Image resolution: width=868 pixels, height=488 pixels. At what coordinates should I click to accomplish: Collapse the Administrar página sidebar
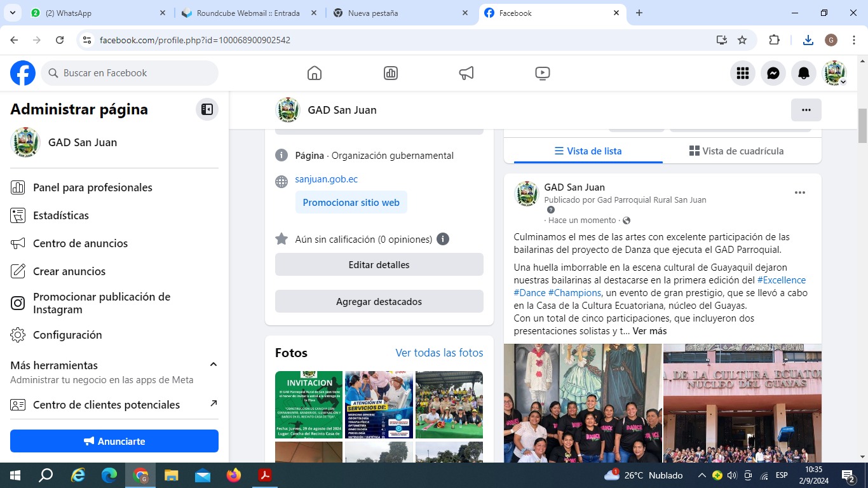point(207,109)
